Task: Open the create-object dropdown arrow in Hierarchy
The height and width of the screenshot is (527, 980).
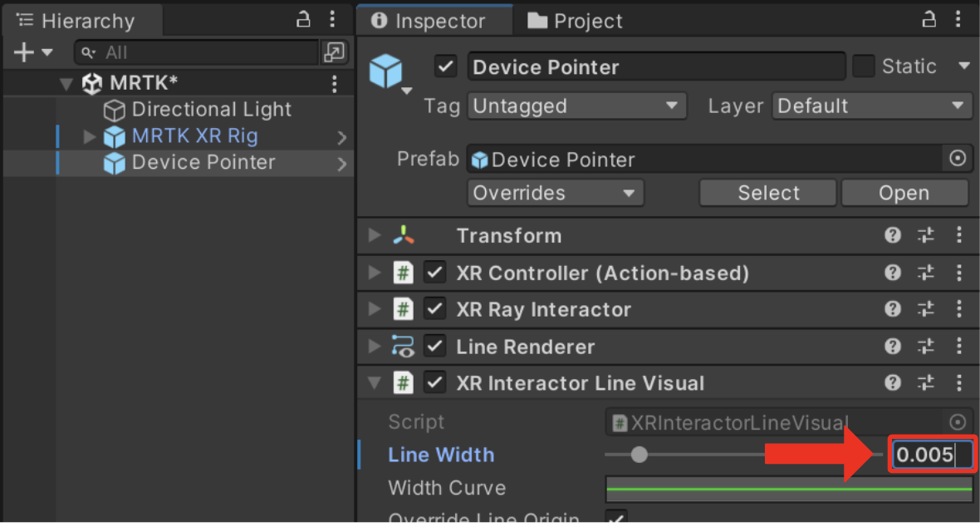Action: click(x=47, y=52)
